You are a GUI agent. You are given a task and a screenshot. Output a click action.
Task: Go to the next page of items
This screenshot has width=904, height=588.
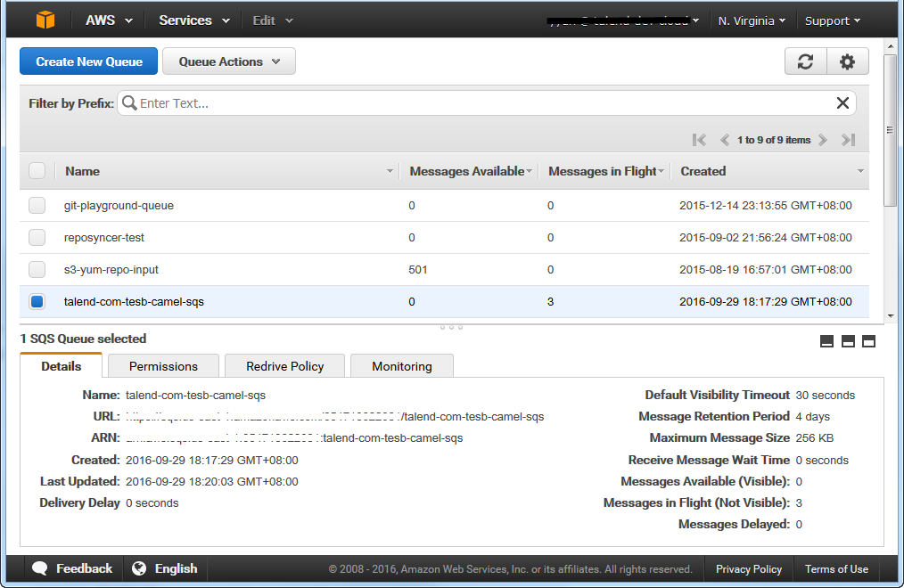pos(823,140)
